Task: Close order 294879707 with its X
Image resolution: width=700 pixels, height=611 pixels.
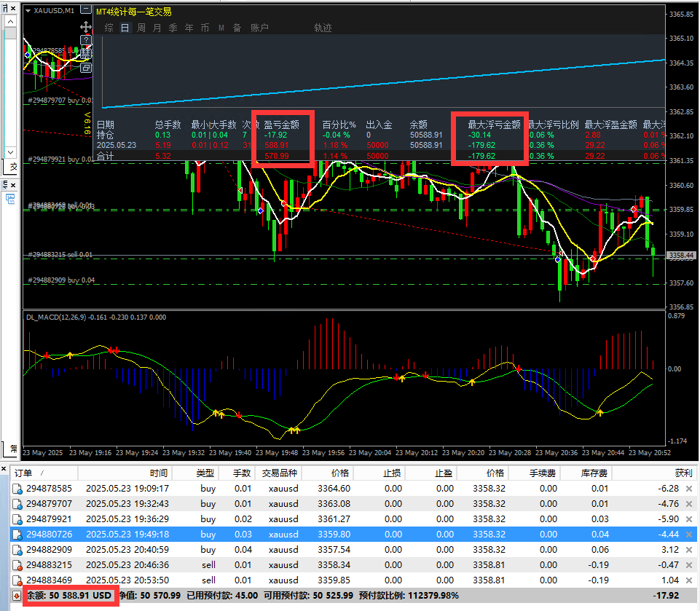Action: tap(689, 504)
